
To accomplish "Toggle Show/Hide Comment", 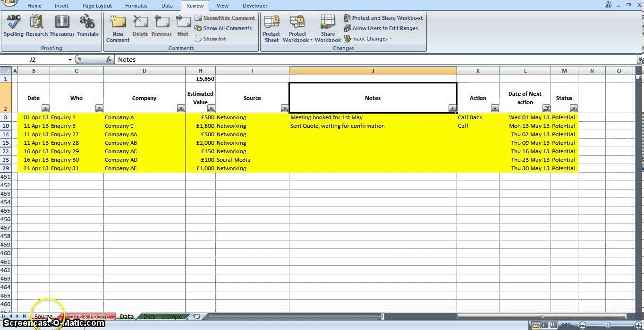I will [x=225, y=18].
